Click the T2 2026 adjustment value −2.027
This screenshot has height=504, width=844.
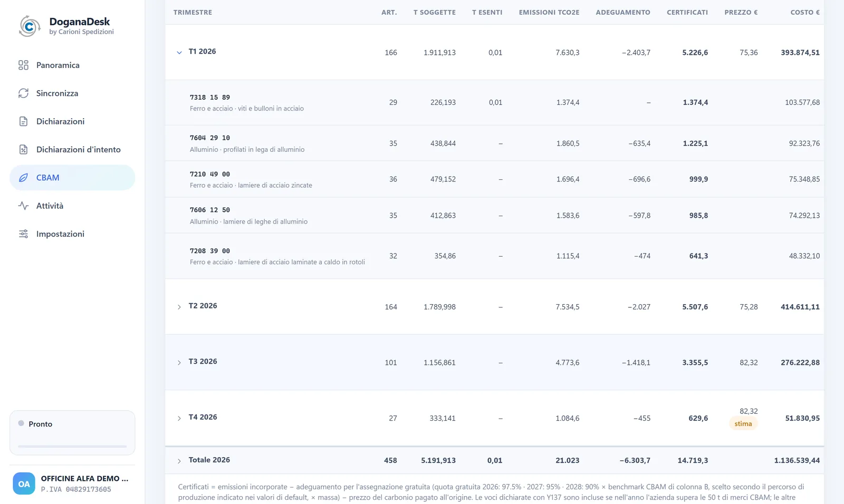coord(639,307)
